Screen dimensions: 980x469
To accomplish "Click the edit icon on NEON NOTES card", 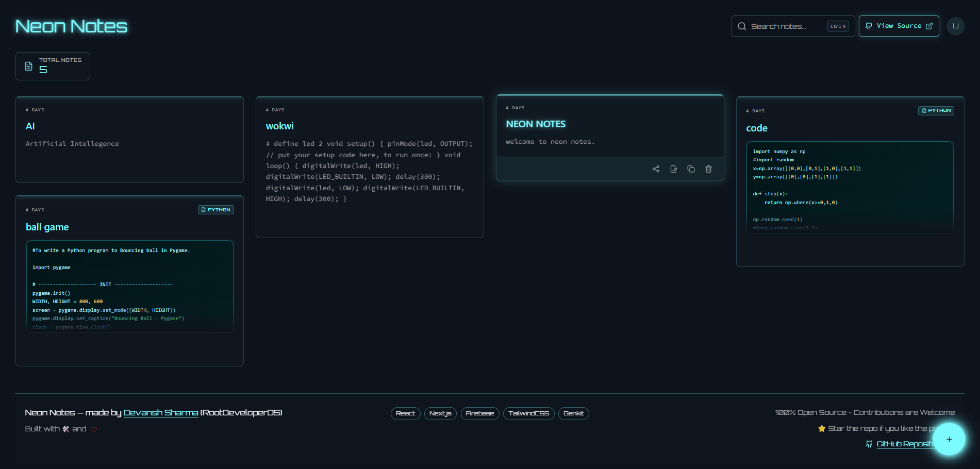I will point(673,169).
